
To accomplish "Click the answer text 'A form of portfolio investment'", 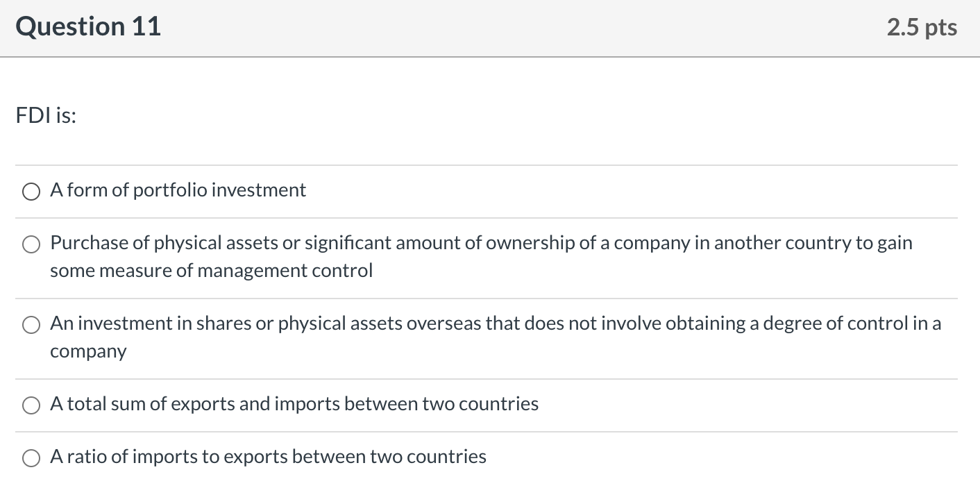I will pos(177,190).
